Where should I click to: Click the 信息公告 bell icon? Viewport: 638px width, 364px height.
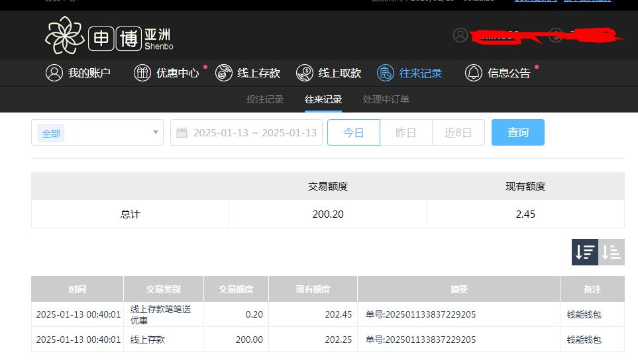(x=474, y=73)
